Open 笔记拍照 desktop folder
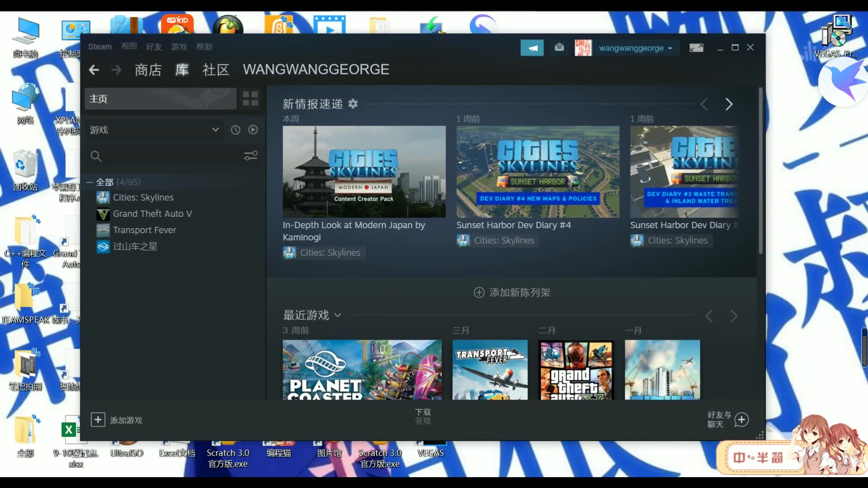 point(25,371)
